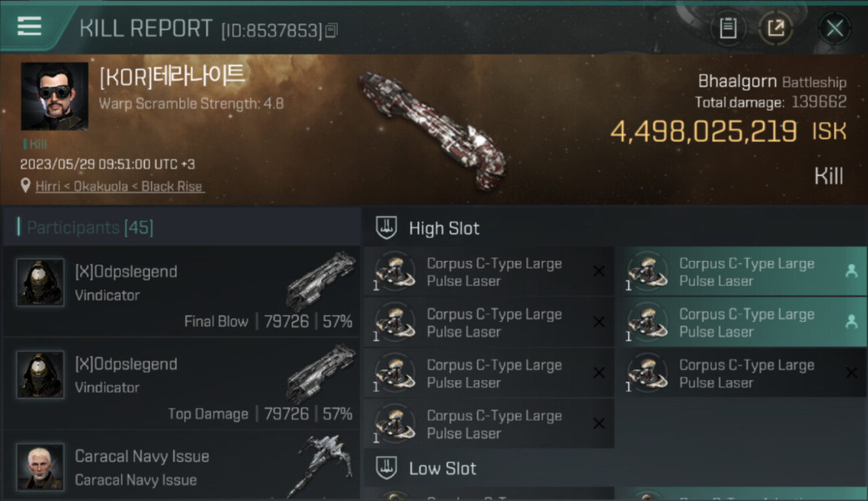The image size is (868, 501).
Task: Click the Low Slot section icon
Action: tap(387, 468)
